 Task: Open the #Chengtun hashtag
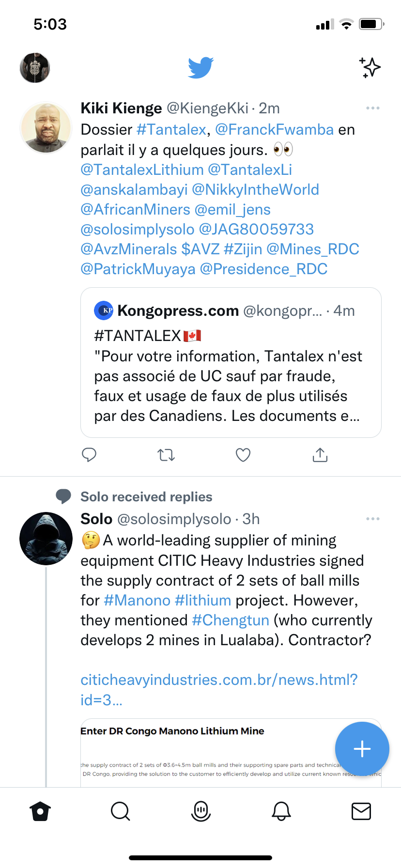[x=231, y=620]
